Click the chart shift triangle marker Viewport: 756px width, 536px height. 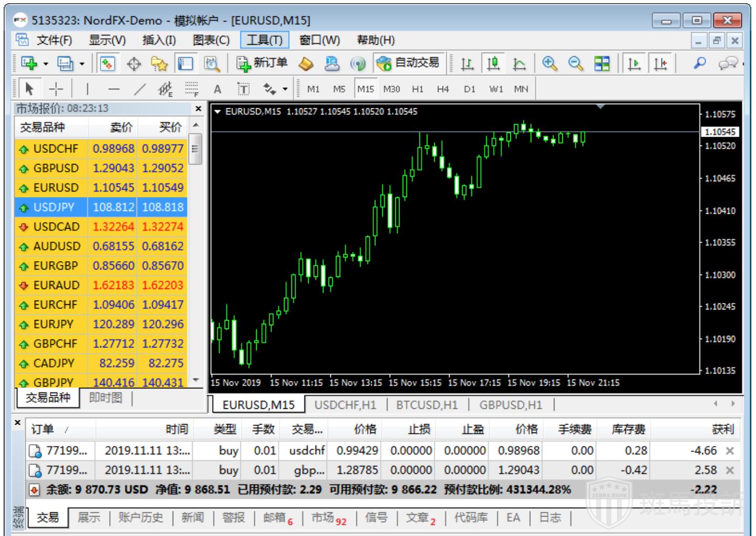coord(601,107)
